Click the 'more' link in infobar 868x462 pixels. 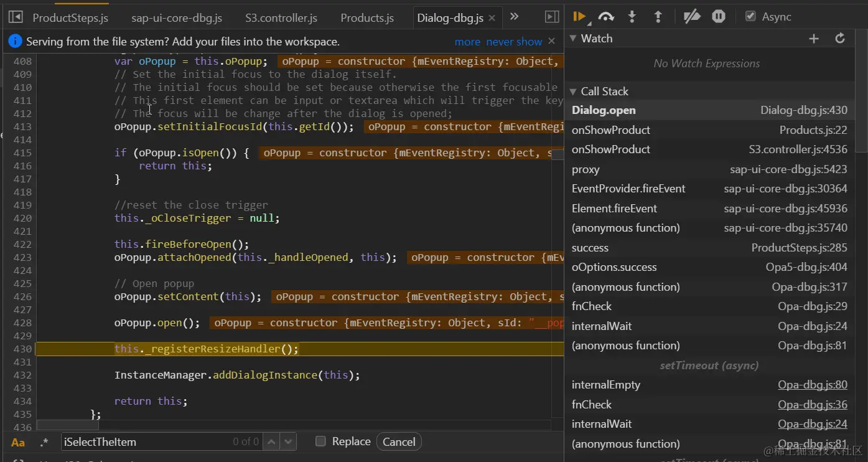click(x=467, y=42)
